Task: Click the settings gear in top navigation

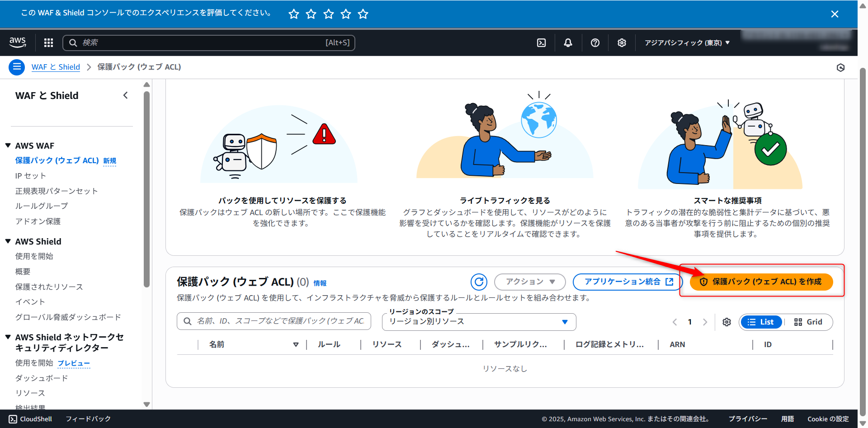Action: point(622,42)
